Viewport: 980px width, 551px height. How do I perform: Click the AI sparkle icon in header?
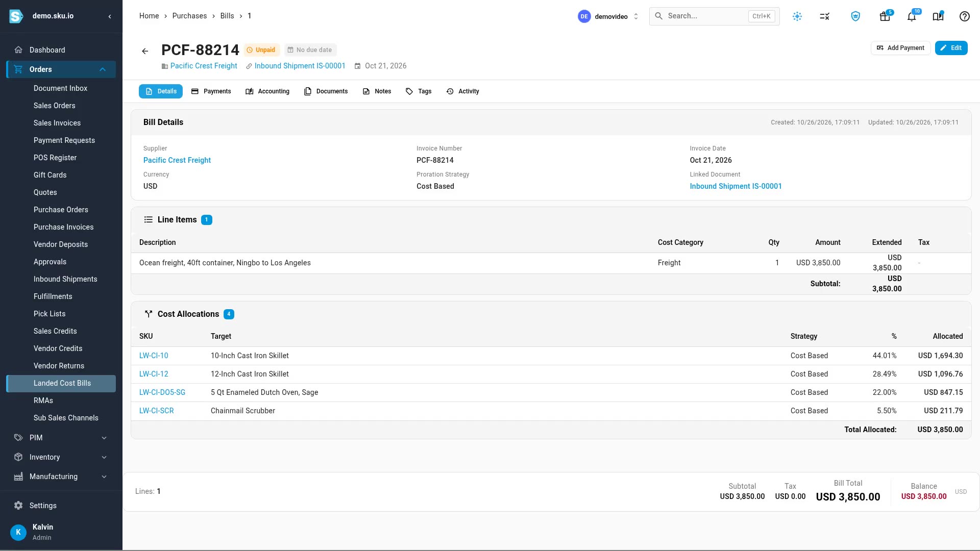coord(797,16)
